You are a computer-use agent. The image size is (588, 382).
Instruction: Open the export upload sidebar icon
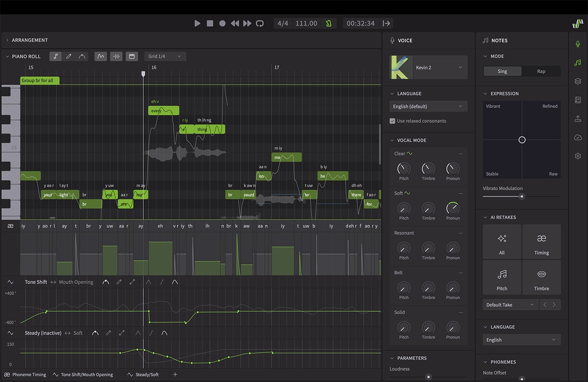point(578,119)
